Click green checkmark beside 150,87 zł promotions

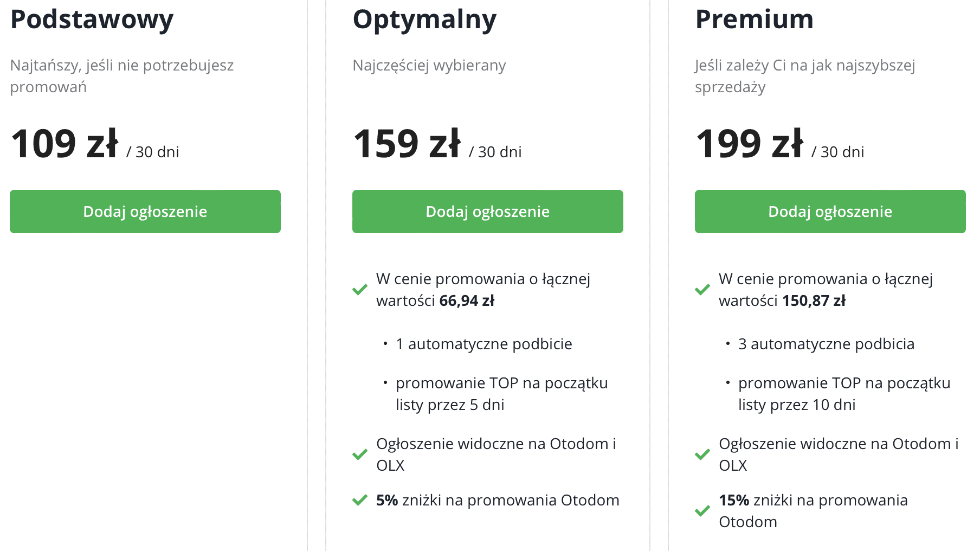click(702, 290)
